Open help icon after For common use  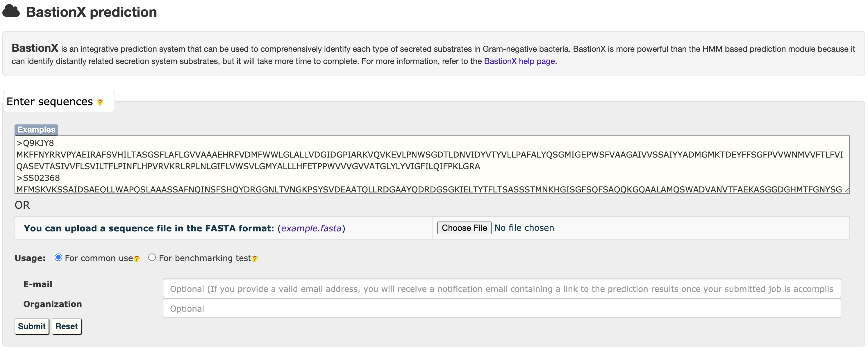[136, 259]
